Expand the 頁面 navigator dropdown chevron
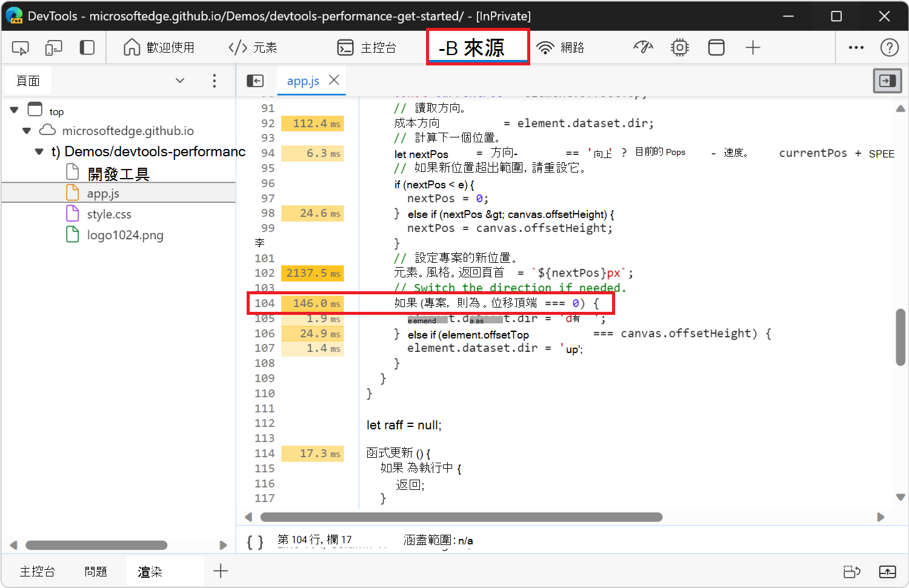909x588 pixels. point(180,81)
